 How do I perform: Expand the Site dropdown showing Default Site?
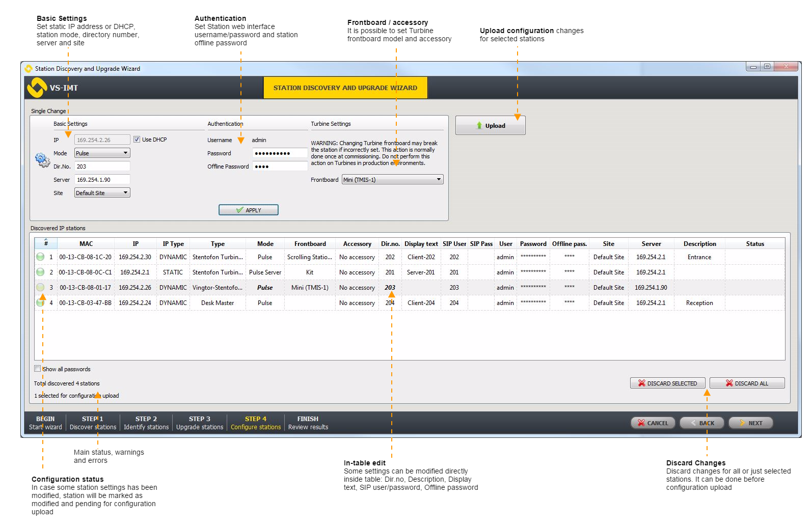click(102, 193)
